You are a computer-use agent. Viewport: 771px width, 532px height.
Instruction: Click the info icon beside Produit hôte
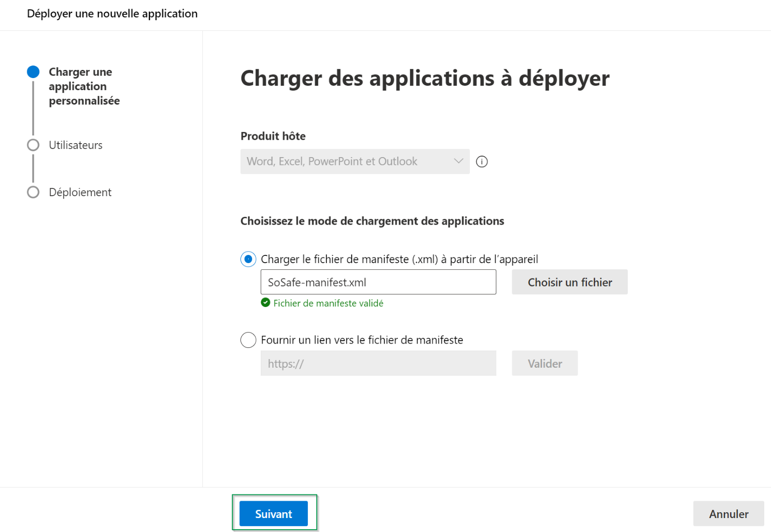(481, 162)
